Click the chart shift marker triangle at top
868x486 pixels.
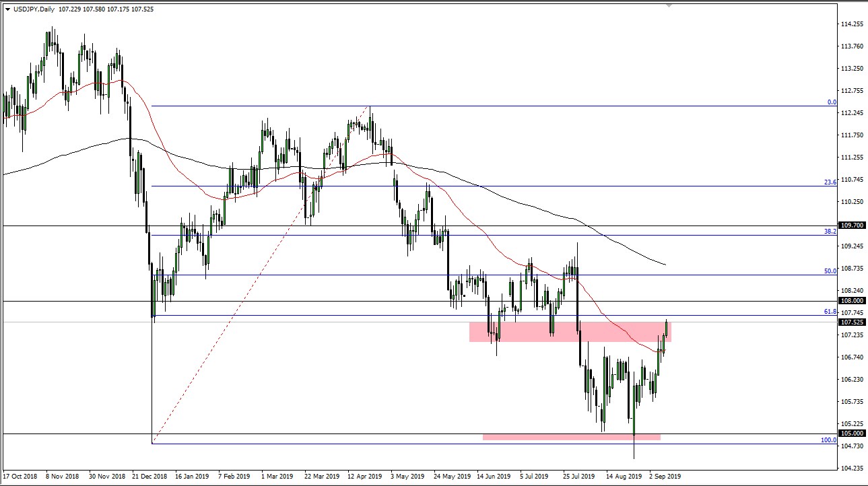click(x=668, y=5)
